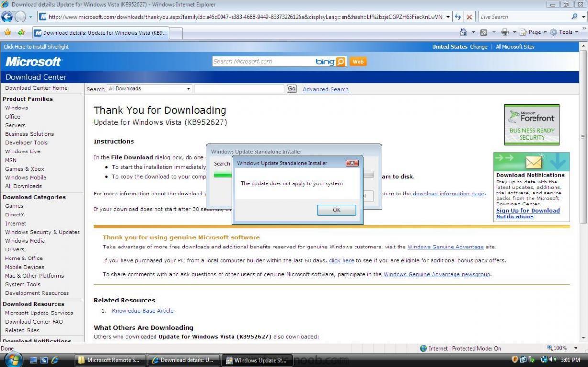The image size is (588, 367).
Task: Launch Internet Explorer from quick launch
Action: pyautogui.click(x=55, y=360)
